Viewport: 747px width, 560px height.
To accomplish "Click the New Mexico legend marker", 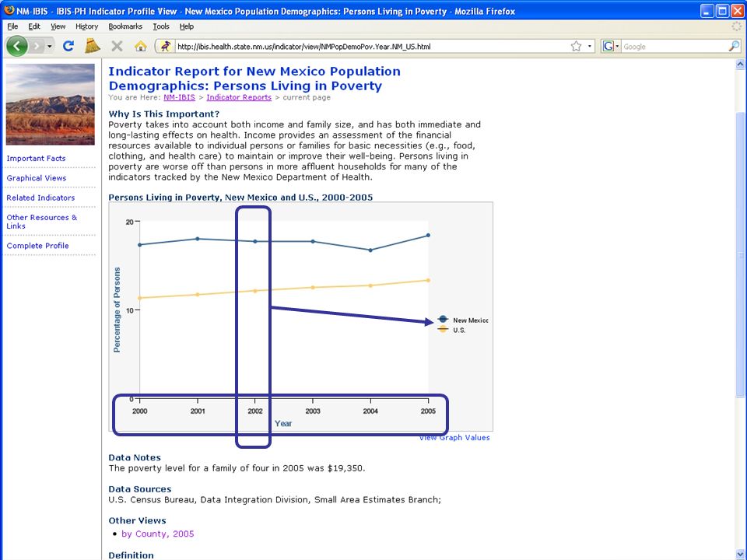I will [443, 320].
